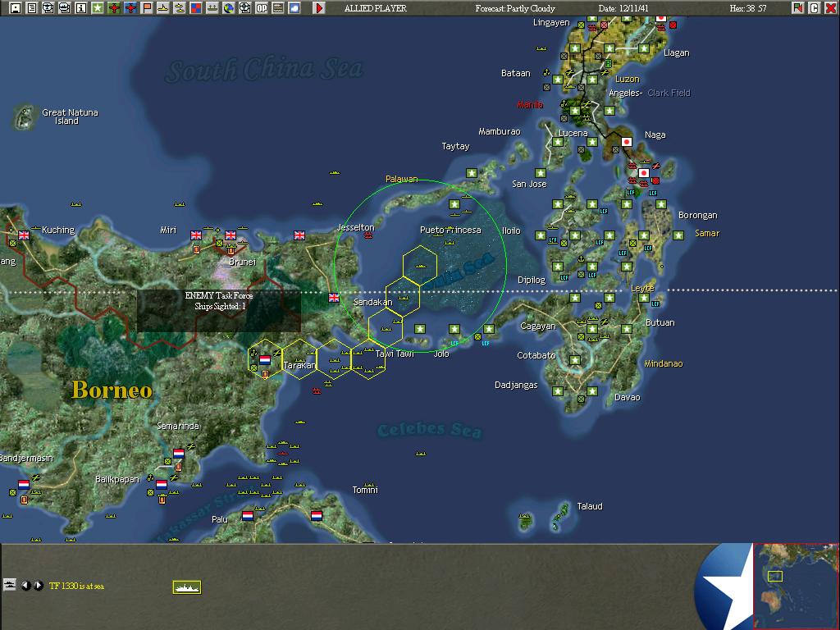This screenshot has height=630, width=840.
Task: Click the striped list panel toolbar icon
Action: 278,8
